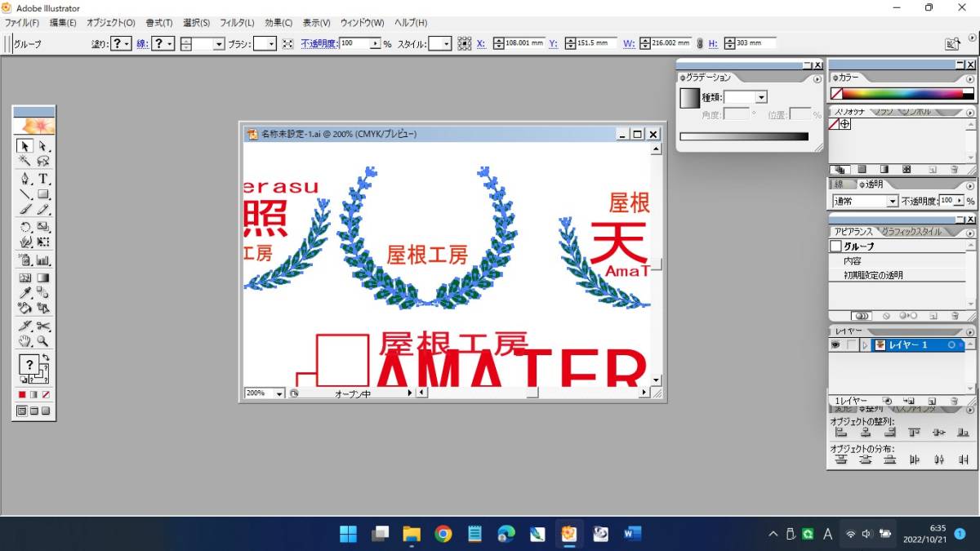
Task: Toggle visibility eye of レイヤー 1
Action: [835, 345]
